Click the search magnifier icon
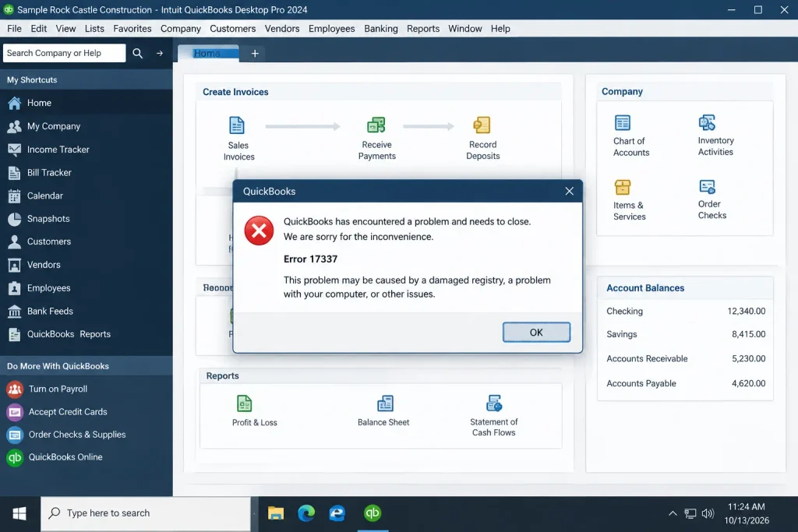 pos(137,53)
